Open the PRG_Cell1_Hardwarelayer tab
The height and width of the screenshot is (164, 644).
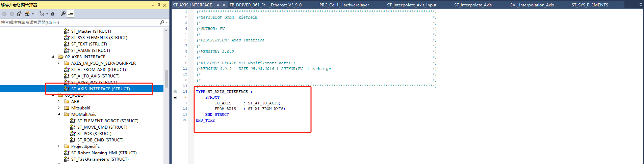[x=344, y=5]
